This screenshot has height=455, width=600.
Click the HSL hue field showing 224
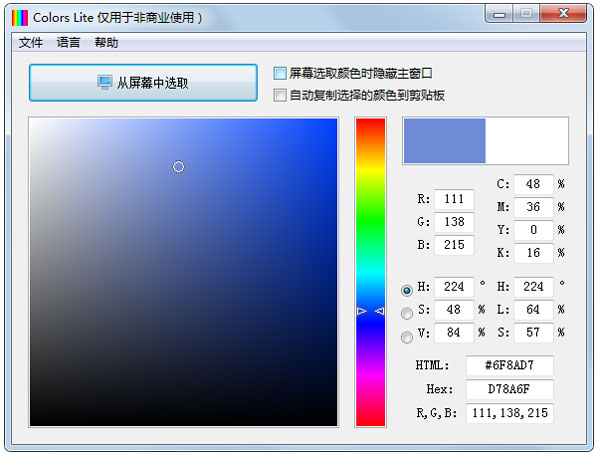pyautogui.click(x=533, y=287)
